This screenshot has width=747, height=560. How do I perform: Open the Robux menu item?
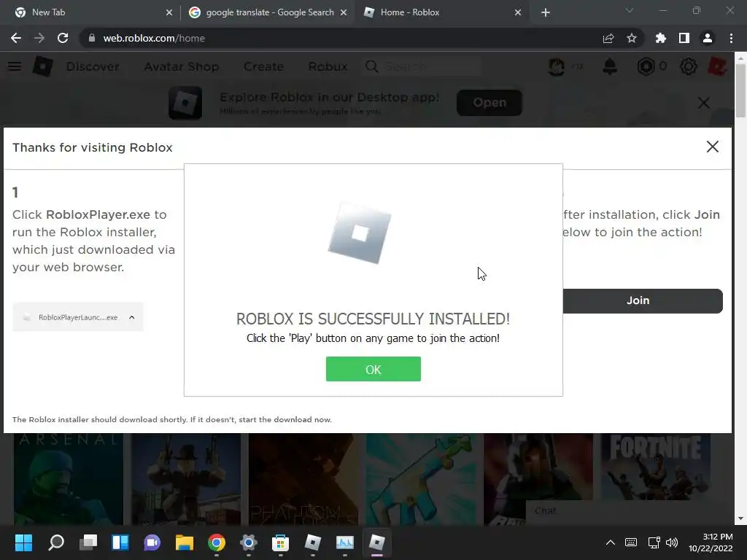(x=328, y=66)
